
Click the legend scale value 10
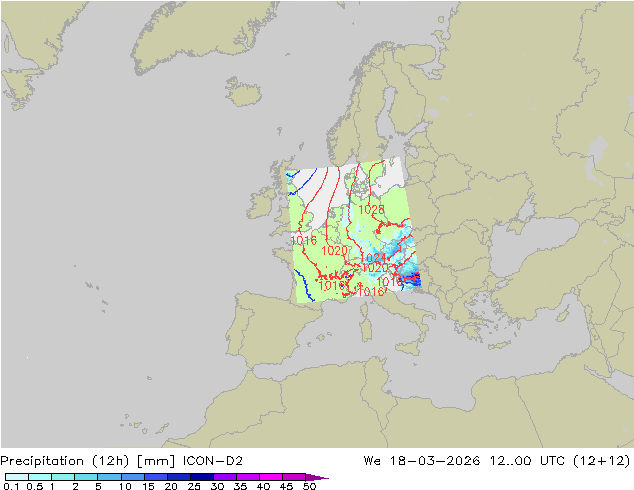(125, 486)
